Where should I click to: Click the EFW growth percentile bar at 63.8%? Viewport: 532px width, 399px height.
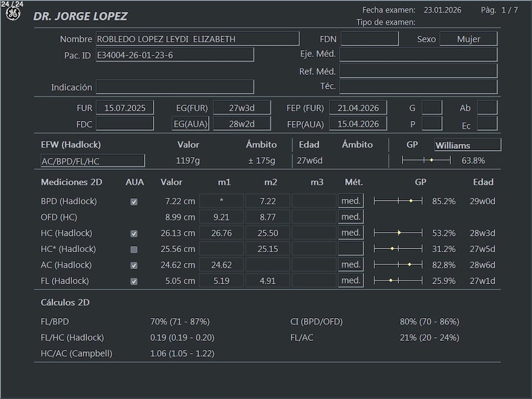click(x=426, y=160)
